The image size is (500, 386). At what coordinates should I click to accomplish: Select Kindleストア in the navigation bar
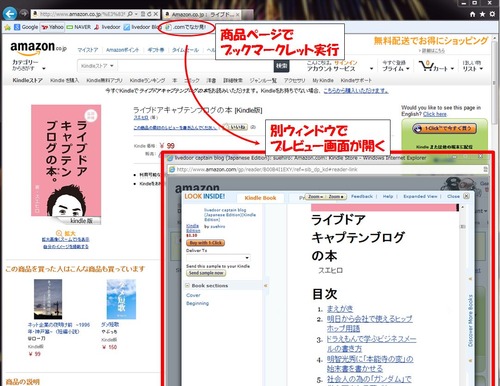(x=27, y=80)
